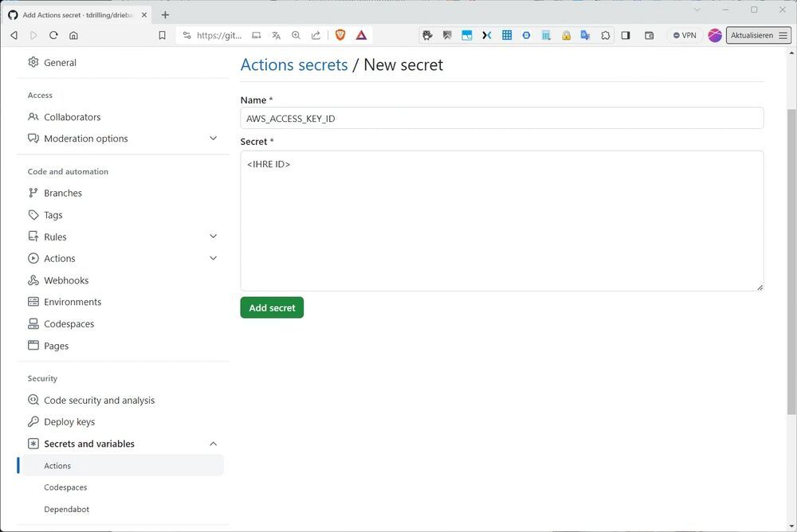Open Brave Rewards
Viewport: 797px width, 532px height.
coord(360,35)
